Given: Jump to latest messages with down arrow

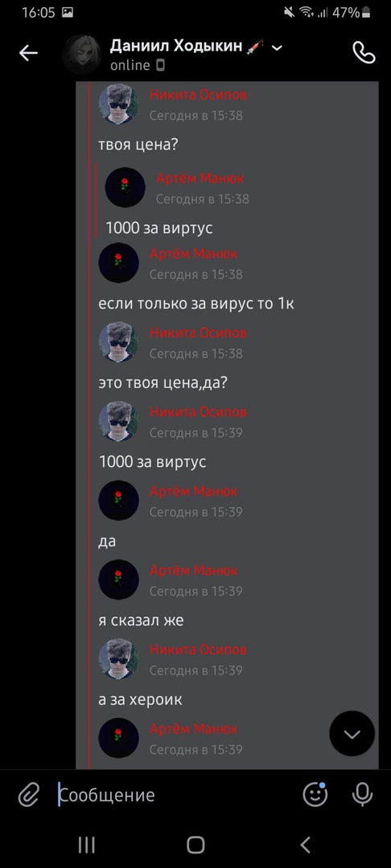Looking at the screenshot, I should (x=352, y=734).
